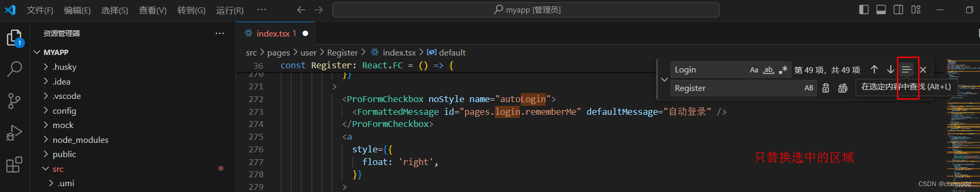Toggle primary sidebar layout icon
980x192 pixels.
[864, 10]
